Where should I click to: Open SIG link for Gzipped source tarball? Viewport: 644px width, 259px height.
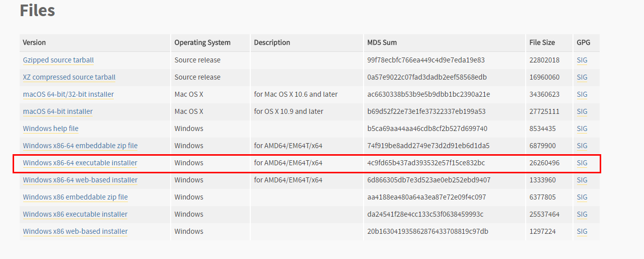[x=582, y=60]
